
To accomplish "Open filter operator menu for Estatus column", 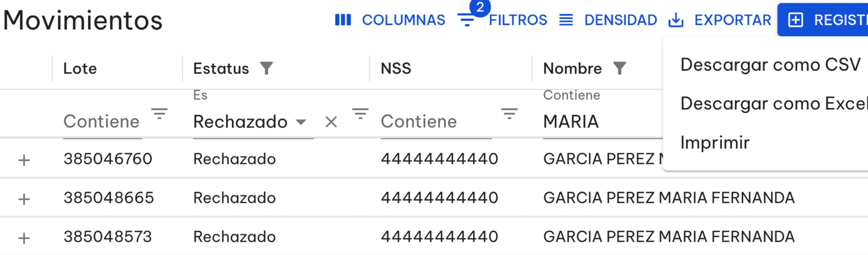I will (360, 114).
